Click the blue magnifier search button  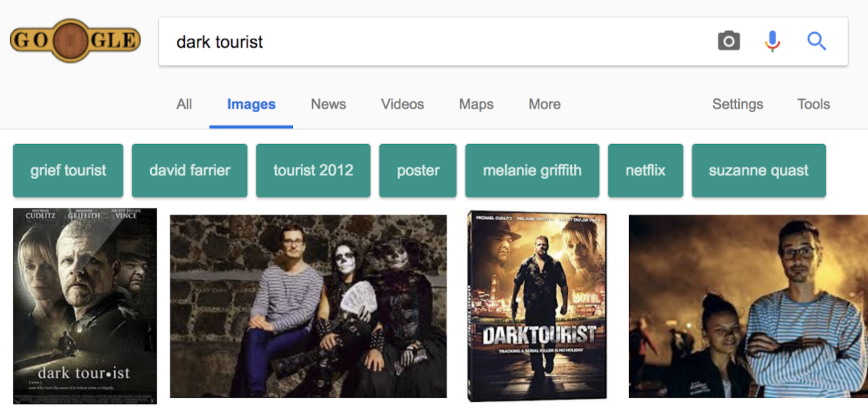coord(816,41)
